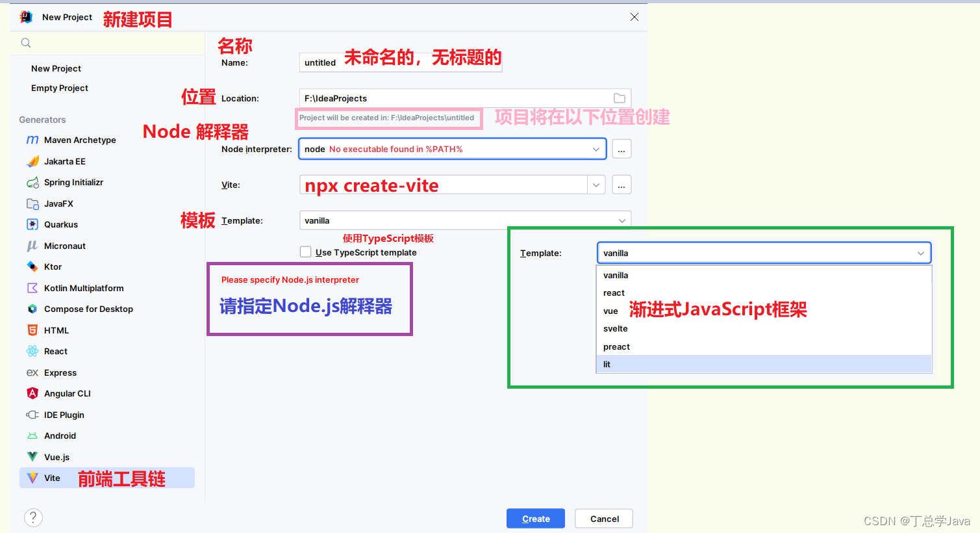The height and width of the screenshot is (533, 980).
Task: Click the IntelliJ IDEA logo in title bar
Action: 26,17
